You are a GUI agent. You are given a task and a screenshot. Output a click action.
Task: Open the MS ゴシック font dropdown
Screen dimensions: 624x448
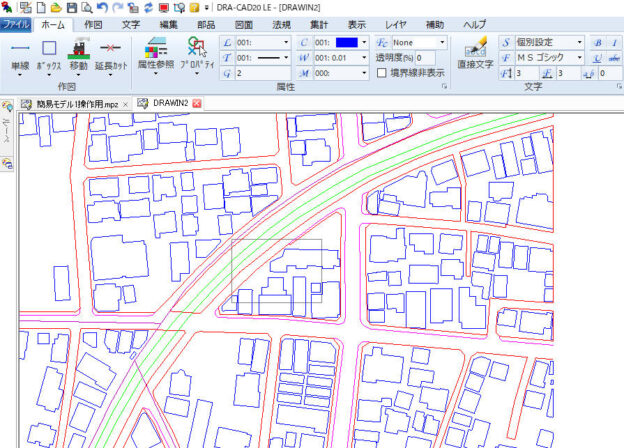[x=579, y=58]
